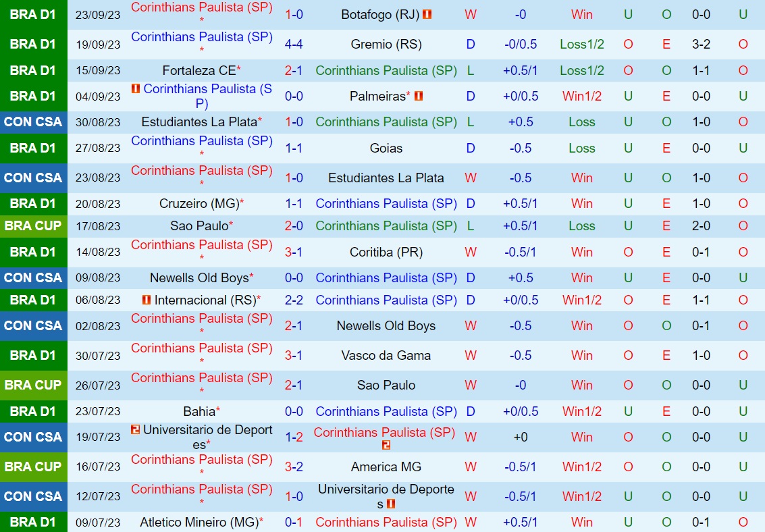The width and height of the screenshot is (765, 532).
Task: Click the 4-4 score against Gremio
Action: click(x=294, y=45)
